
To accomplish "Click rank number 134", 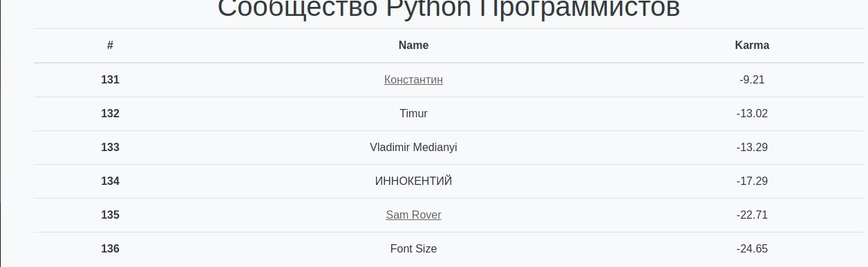I will click(x=110, y=181).
